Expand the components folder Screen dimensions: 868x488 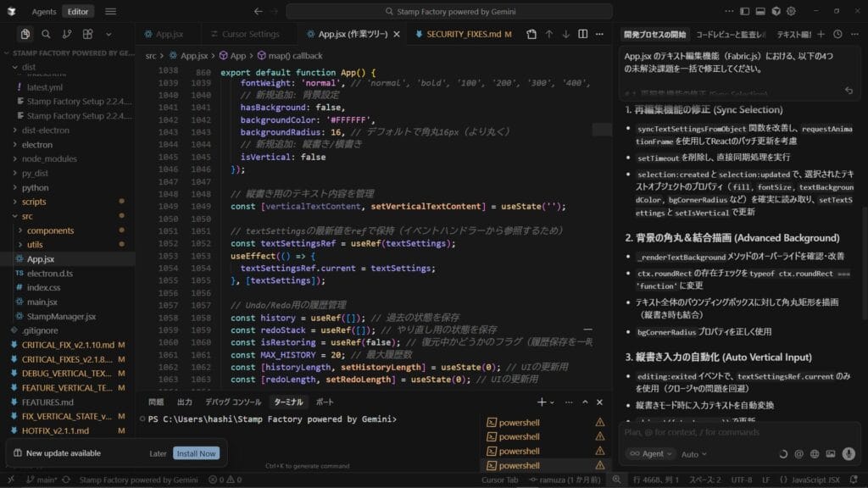pos(49,230)
